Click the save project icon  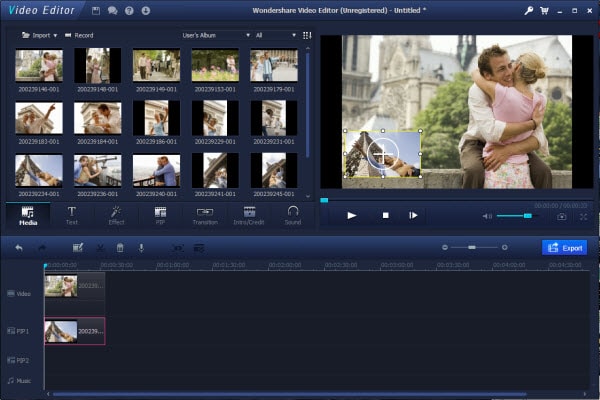[95, 10]
